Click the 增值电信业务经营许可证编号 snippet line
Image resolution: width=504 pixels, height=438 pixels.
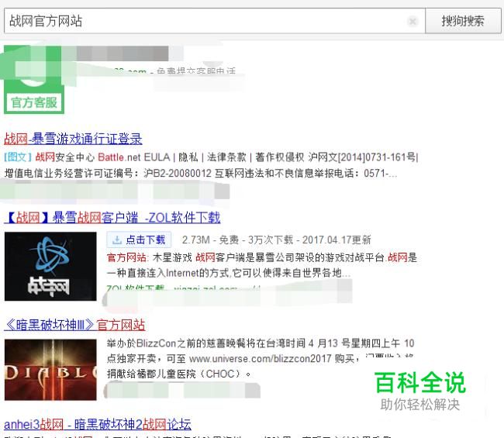[x=201, y=173]
